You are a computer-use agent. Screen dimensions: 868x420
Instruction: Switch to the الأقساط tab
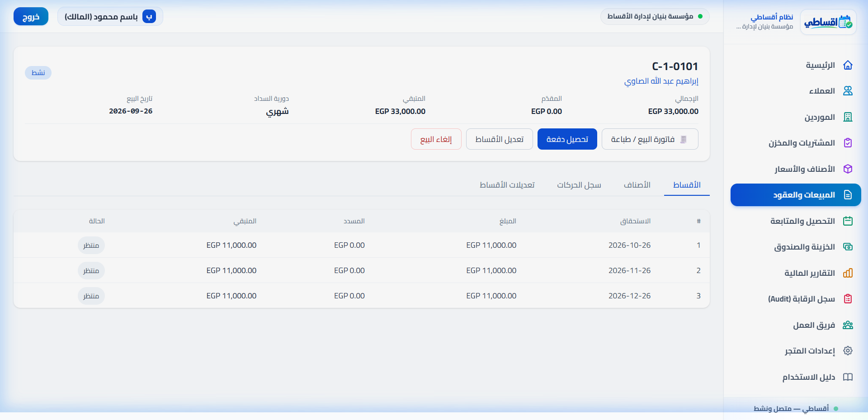click(x=687, y=185)
